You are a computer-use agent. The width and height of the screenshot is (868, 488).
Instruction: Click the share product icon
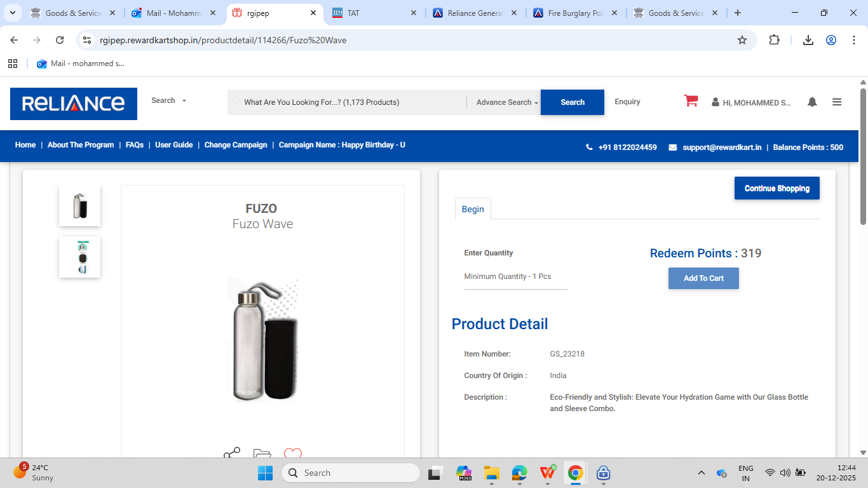[x=232, y=454]
